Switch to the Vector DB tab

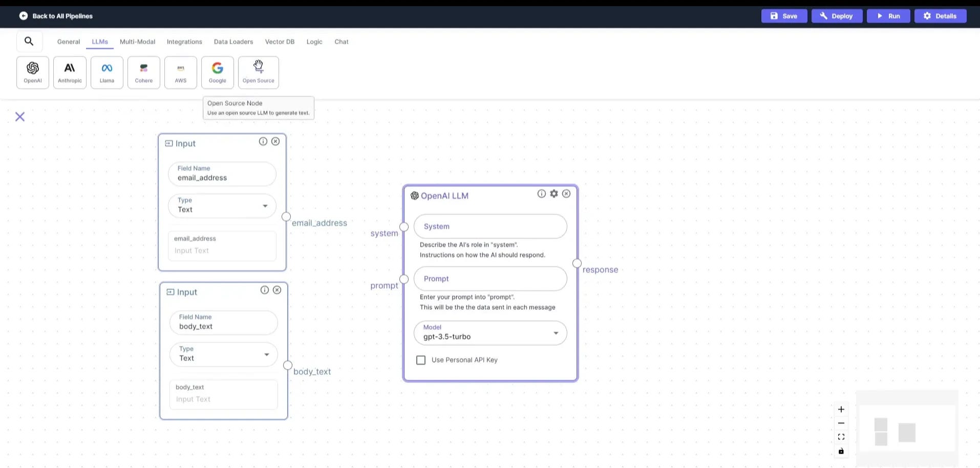click(x=280, y=41)
